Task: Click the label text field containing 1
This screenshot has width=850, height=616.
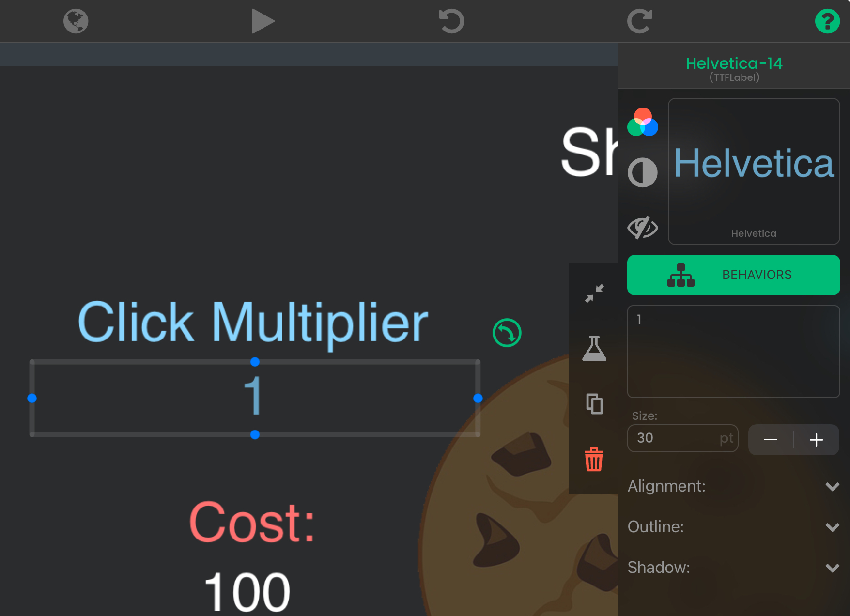Action: [733, 352]
